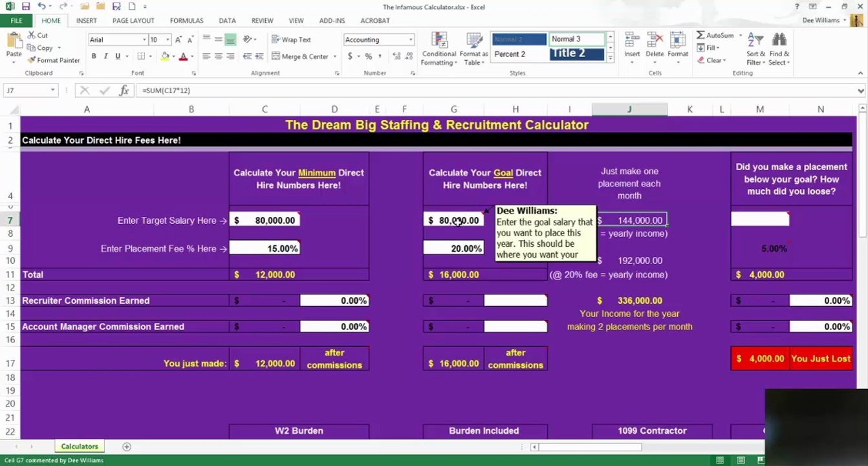Open the font name dropdown

coord(144,39)
